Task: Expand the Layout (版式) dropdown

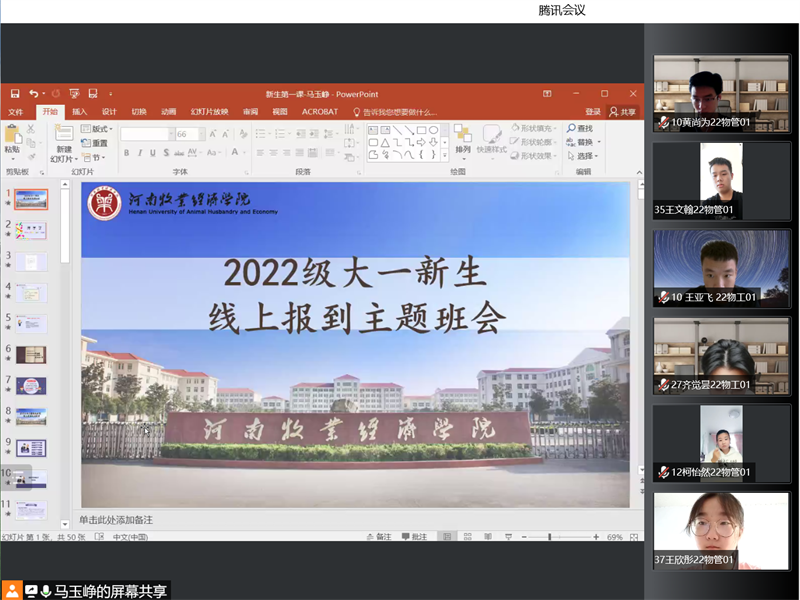Action: [x=100, y=129]
